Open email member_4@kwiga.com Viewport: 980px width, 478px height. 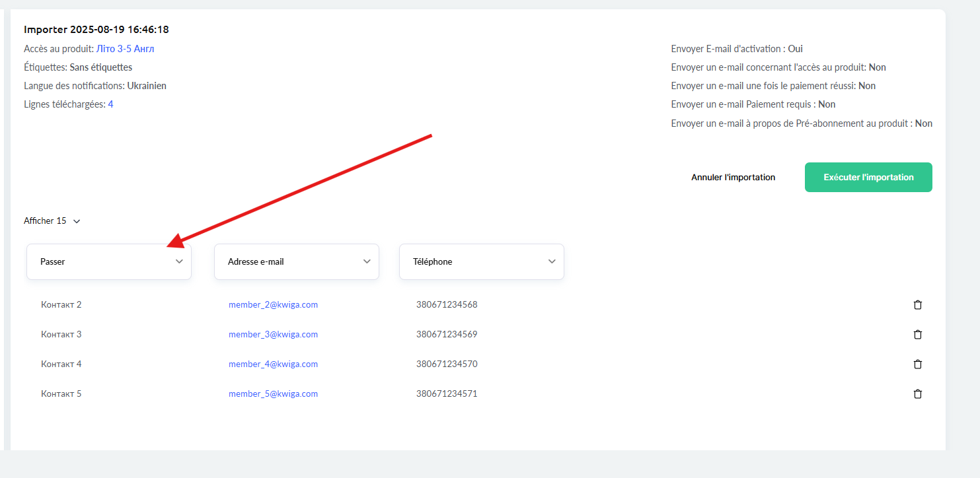coord(273,364)
